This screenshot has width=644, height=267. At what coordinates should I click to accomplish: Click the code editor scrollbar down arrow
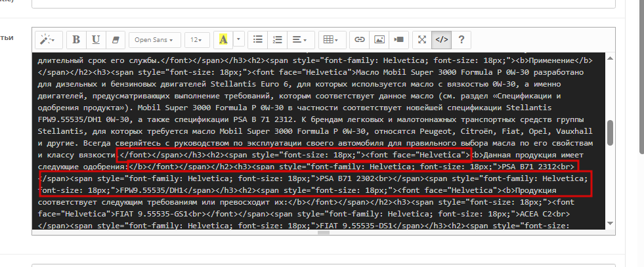610,223
